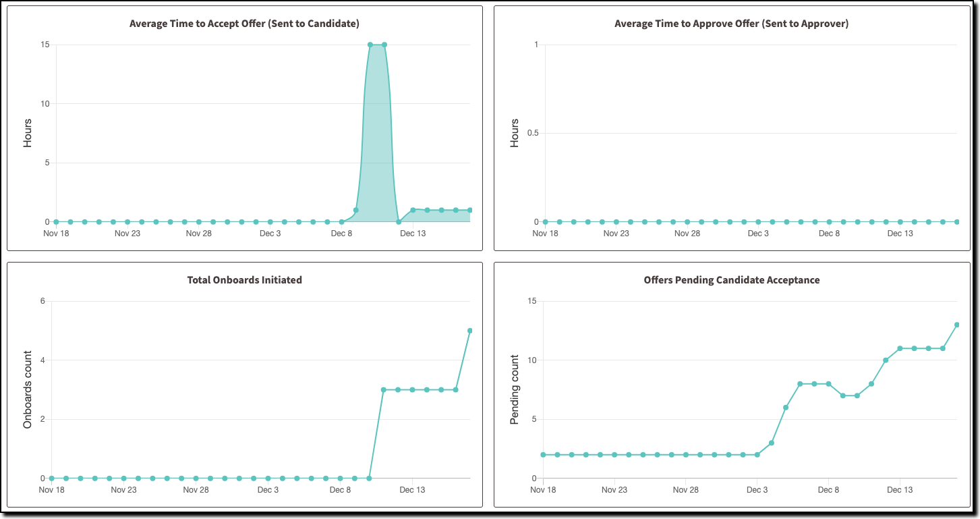Click the Dec 3 date label on Offers Pending chart
Screen dimensions: 980x519
pyautogui.click(x=756, y=489)
